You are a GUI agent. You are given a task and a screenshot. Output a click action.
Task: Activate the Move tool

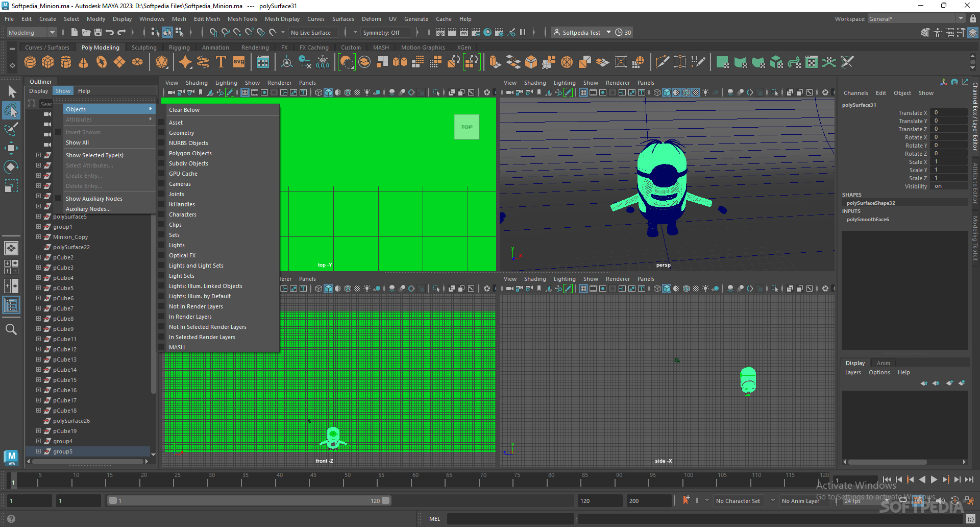[11, 148]
